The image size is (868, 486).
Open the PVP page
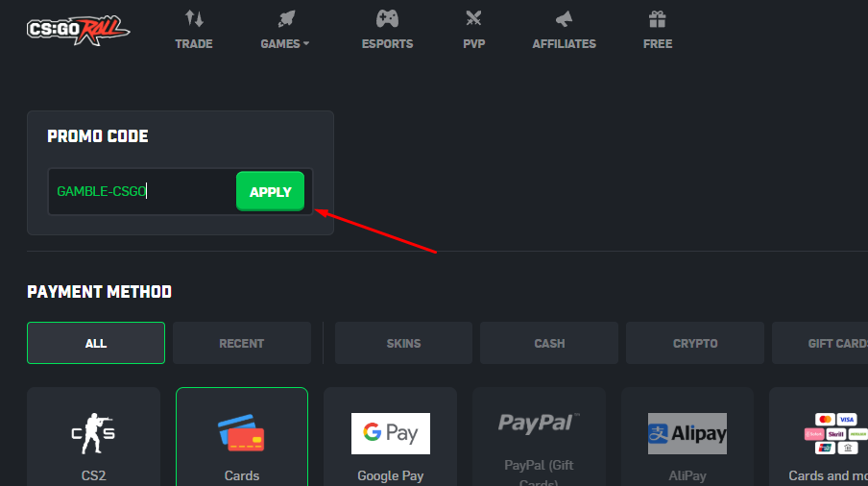[474, 44]
